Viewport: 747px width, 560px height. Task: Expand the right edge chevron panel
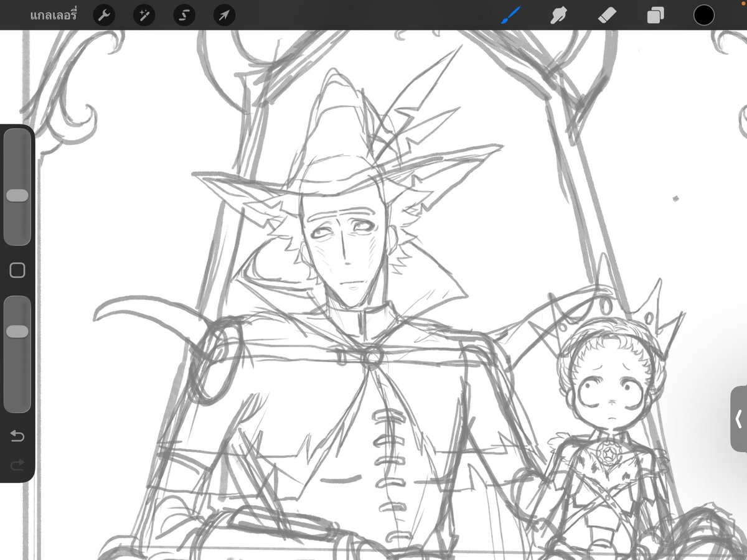pyautogui.click(x=738, y=419)
